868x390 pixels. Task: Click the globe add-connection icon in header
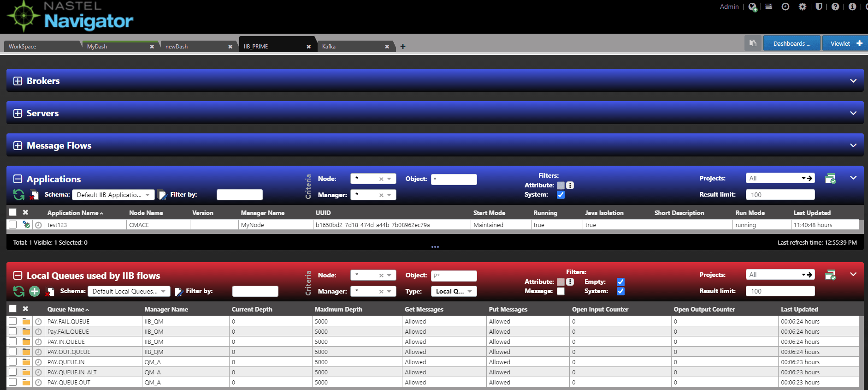pos(752,7)
